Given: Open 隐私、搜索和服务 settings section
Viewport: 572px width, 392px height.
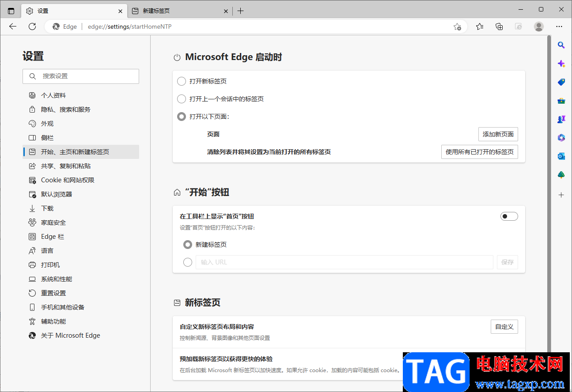Looking at the screenshot, I should (x=81, y=109).
